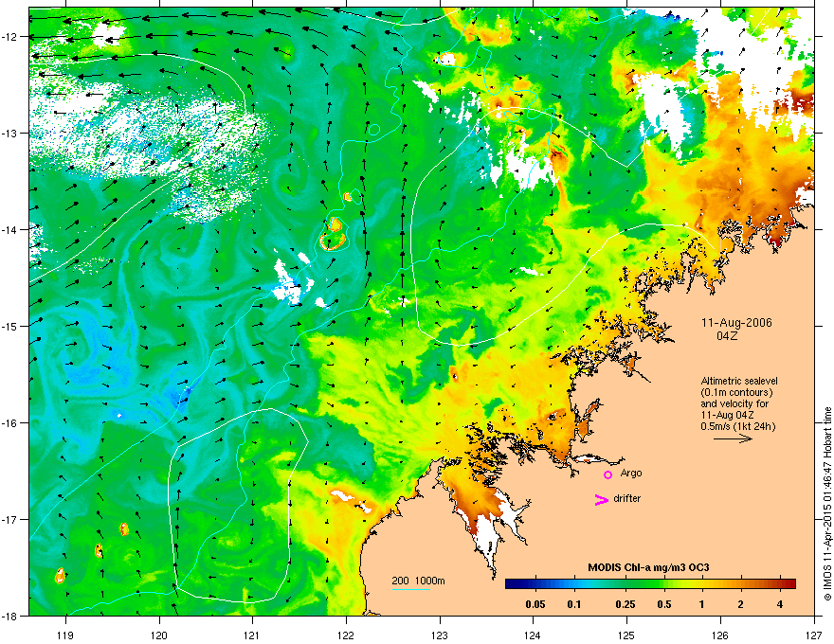Click the latitude axis label '-15'

tap(9, 326)
